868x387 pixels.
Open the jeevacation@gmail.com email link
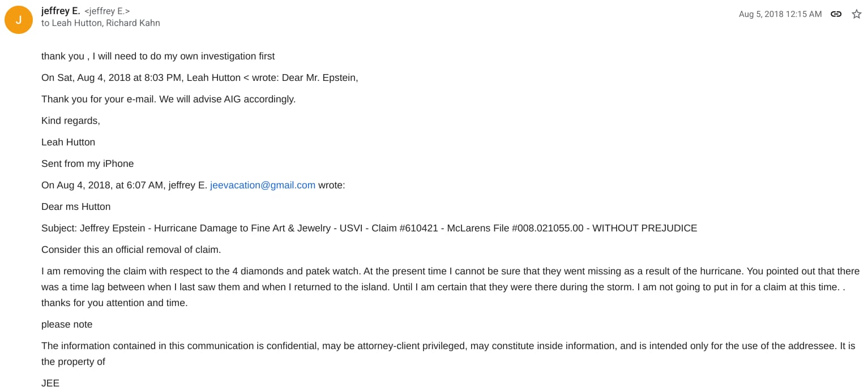pos(263,185)
